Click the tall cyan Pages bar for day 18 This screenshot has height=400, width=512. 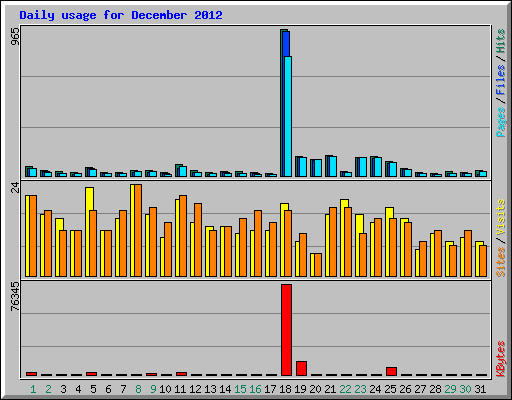tap(288, 116)
